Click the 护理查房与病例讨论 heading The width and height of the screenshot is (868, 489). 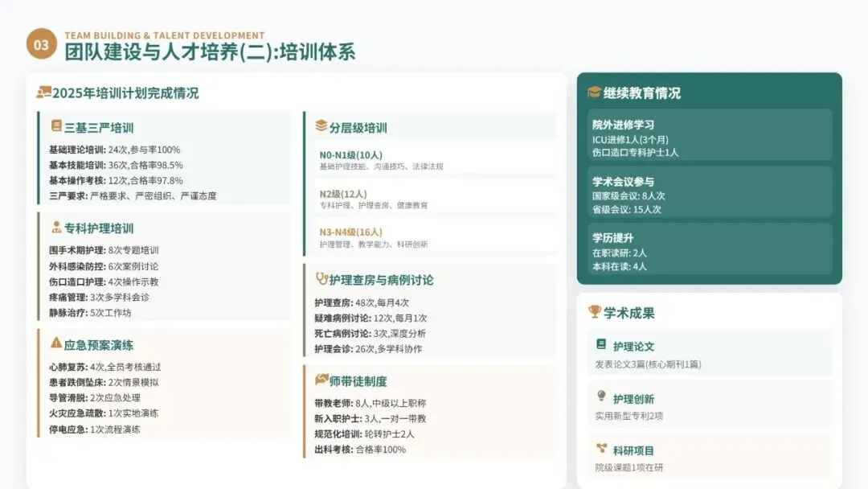382,280
